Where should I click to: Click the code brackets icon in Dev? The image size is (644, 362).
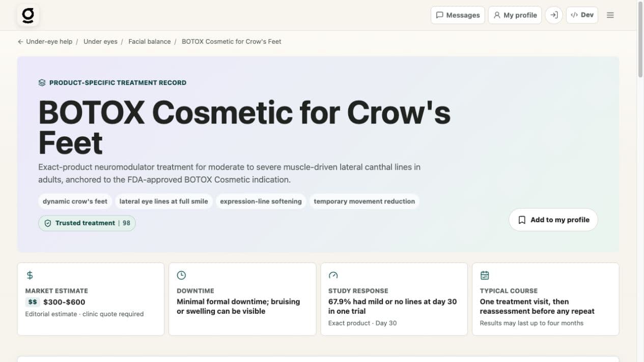pyautogui.click(x=574, y=15)
